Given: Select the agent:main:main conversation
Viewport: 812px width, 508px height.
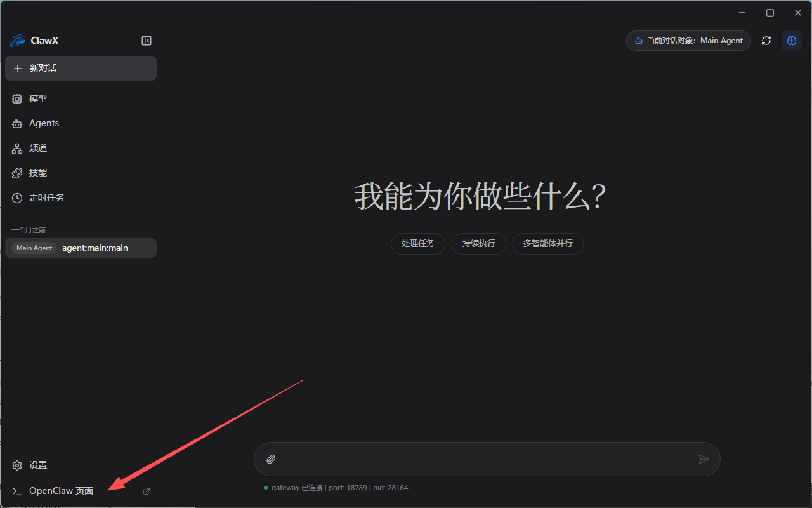Looking at the screenshot, I should click(95, 248).
